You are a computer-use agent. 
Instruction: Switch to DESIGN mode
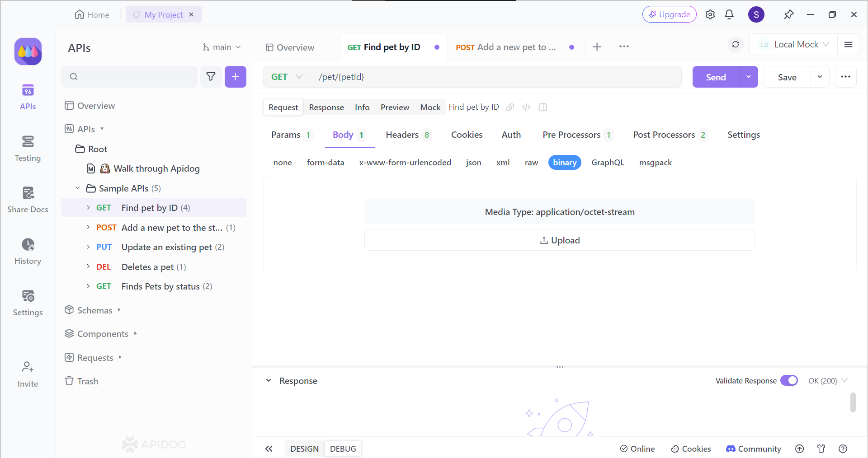(x=304, y=449)
